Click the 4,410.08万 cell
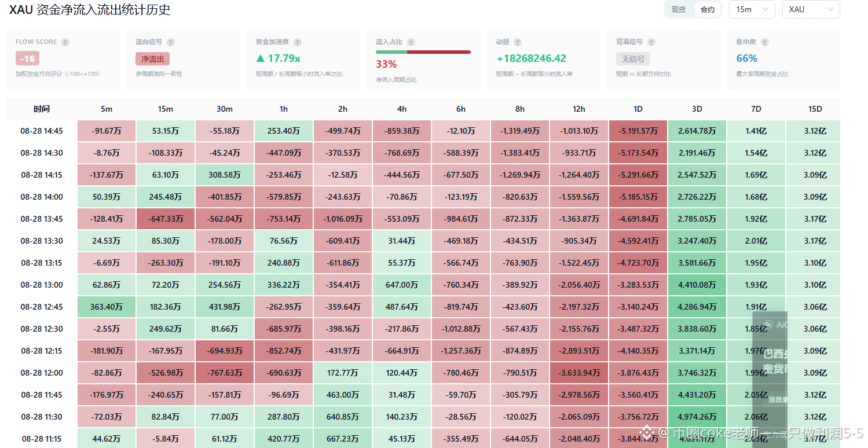 (697, 285)
